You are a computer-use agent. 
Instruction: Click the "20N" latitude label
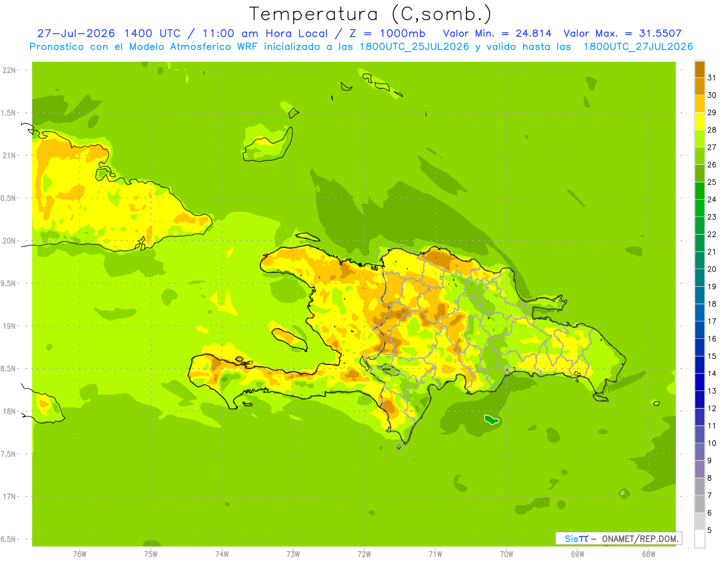(x=10, y=241)
